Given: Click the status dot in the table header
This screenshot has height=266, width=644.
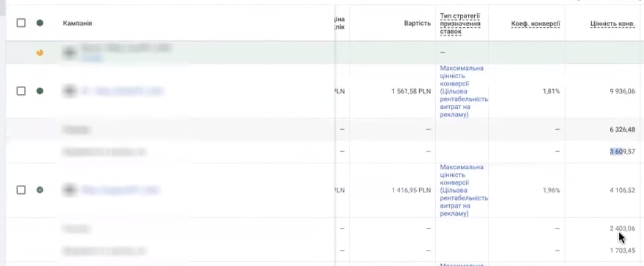Looking at the screenshot, I should [39, 23].
